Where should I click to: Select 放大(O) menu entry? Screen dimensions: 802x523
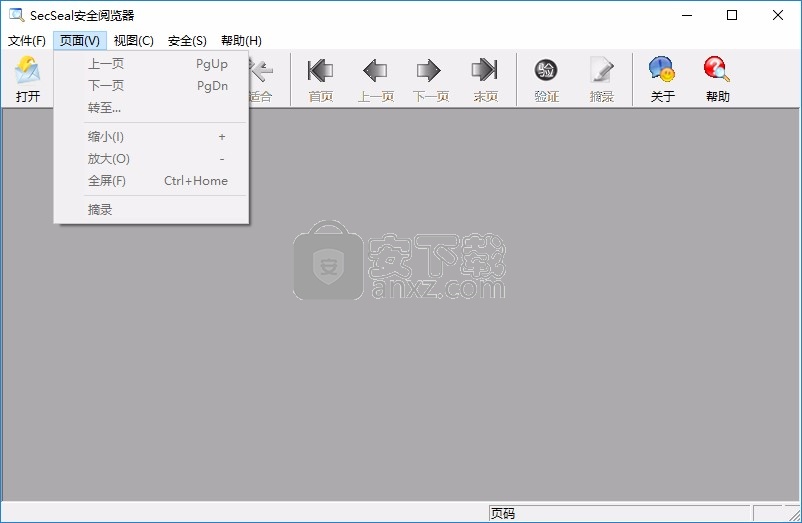151,159
